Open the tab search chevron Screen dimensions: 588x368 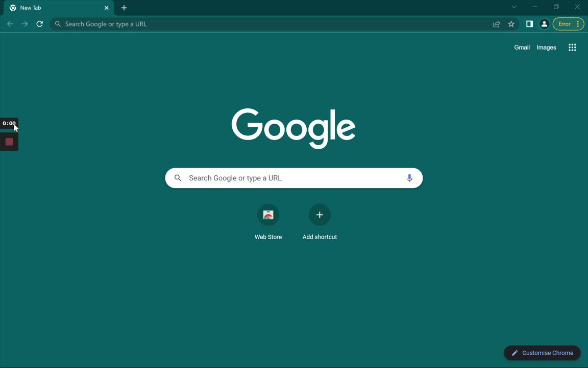click(x=514, y=7)
